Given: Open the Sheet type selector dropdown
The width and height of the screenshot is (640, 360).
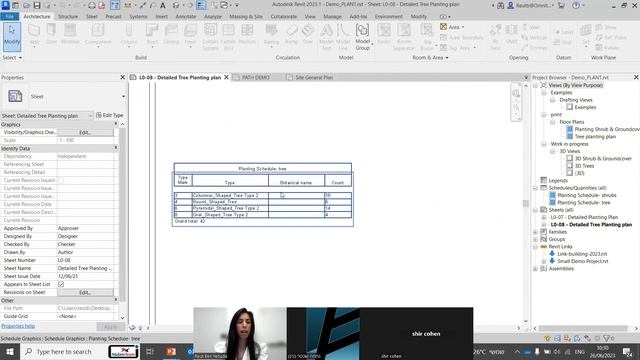Looking at the screenshot, I should 123,96.
